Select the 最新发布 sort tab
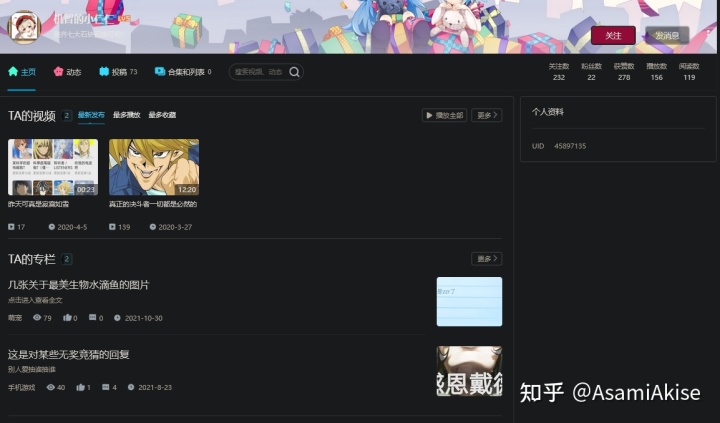The height and width of the screenshot is (423, 720). [x=91, y=115]
